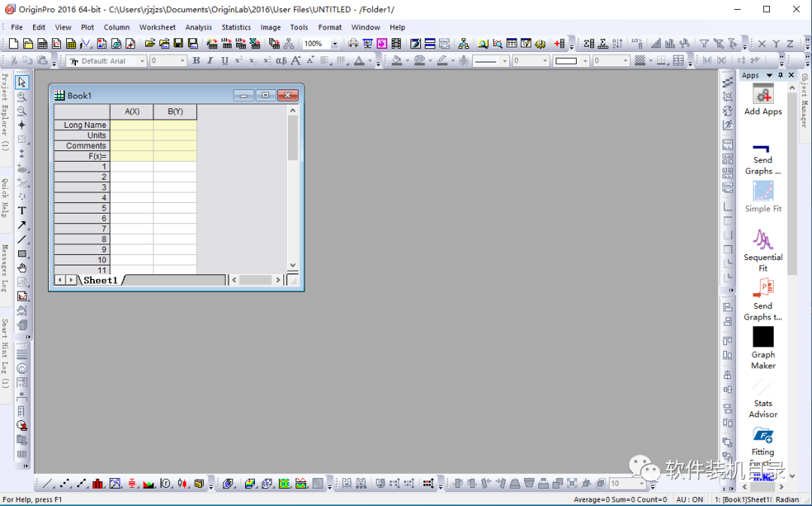
Task: Select the Sheet1 tab in Book1
Action: click(101, 280)
